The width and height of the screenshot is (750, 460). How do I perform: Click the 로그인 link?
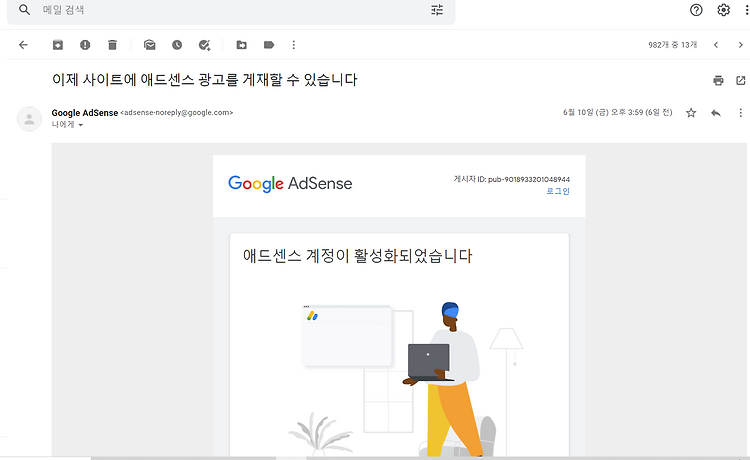click(558, 191)
